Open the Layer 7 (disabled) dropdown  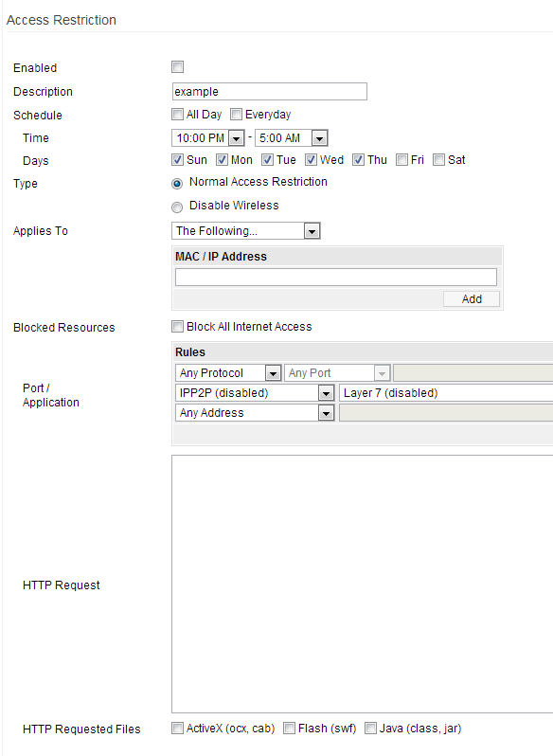click(x=446, y=393)
